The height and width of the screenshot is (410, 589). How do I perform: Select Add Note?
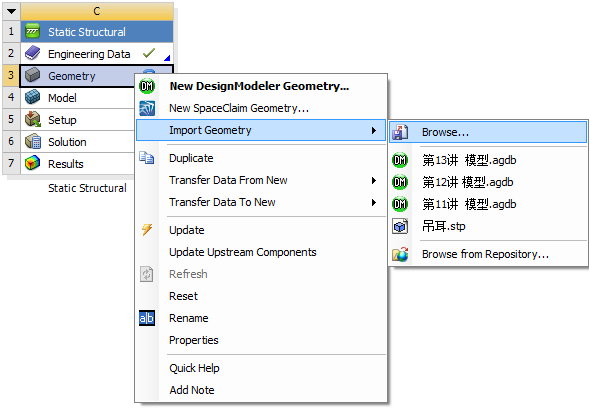pyautogui.click(x=261, y=390)
